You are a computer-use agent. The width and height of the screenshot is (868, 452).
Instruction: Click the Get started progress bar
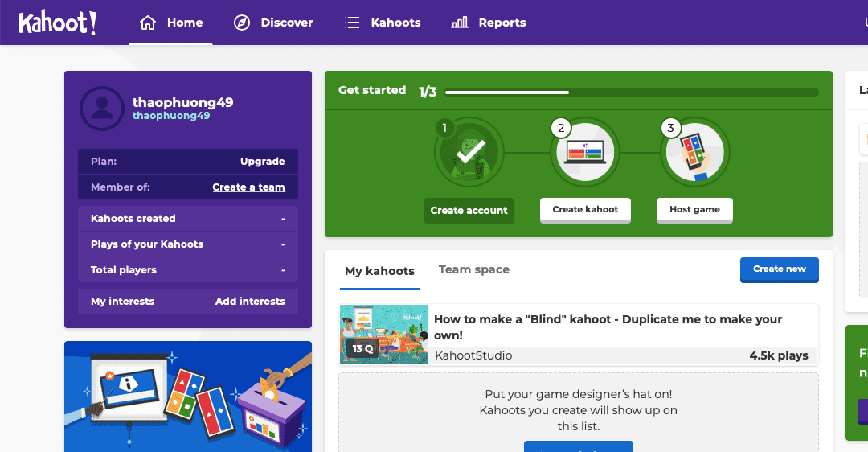tap(632, 92)
